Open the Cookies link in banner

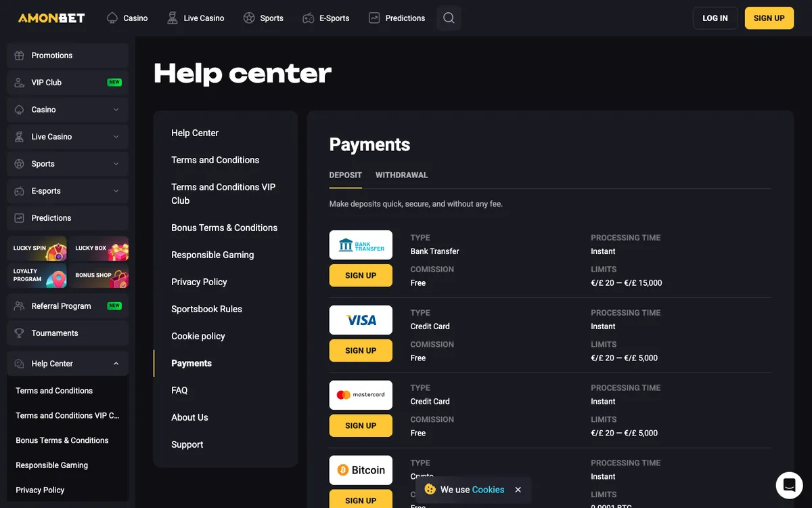coord(488,490)
